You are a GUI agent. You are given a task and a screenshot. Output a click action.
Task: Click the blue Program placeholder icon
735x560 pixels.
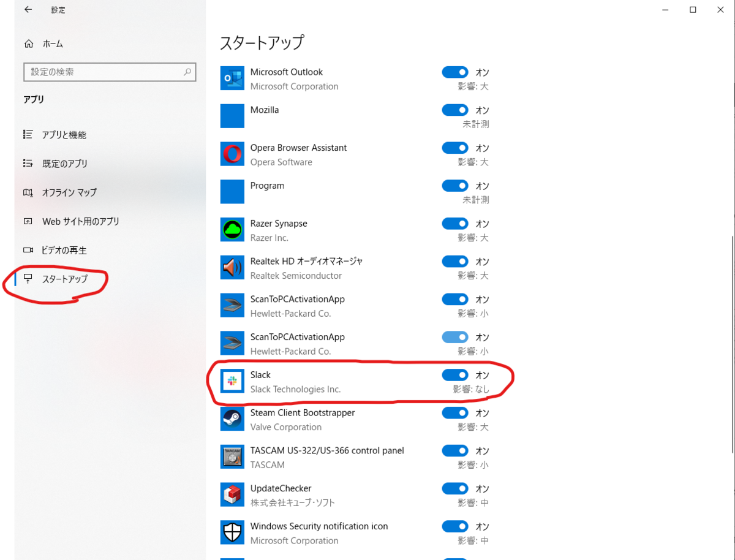click(x=232, y=192)
